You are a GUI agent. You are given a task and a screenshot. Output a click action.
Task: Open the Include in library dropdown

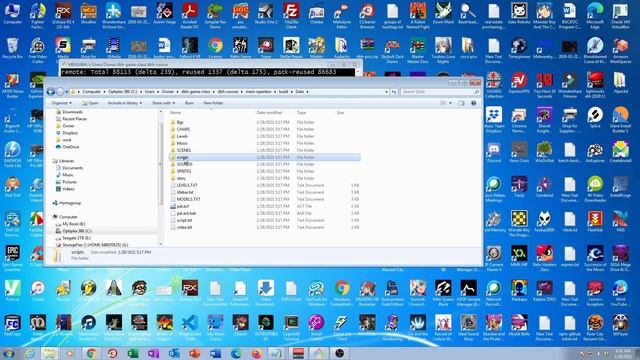125,103
